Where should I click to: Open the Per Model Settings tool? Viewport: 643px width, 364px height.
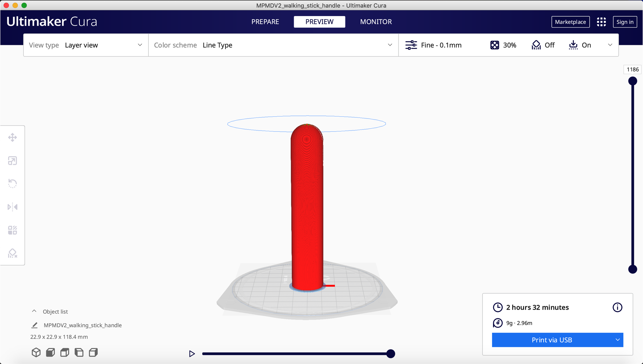click(x=12, y=230)
